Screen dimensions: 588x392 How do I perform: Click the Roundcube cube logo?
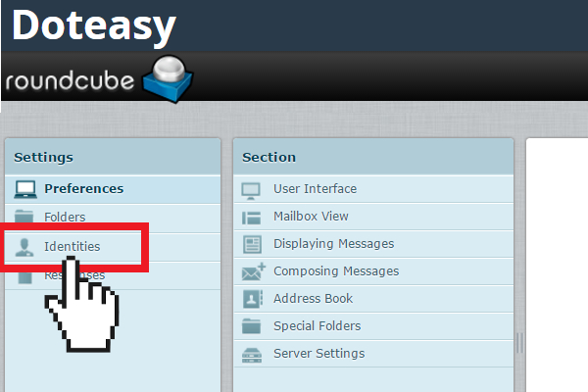(168, 78)
